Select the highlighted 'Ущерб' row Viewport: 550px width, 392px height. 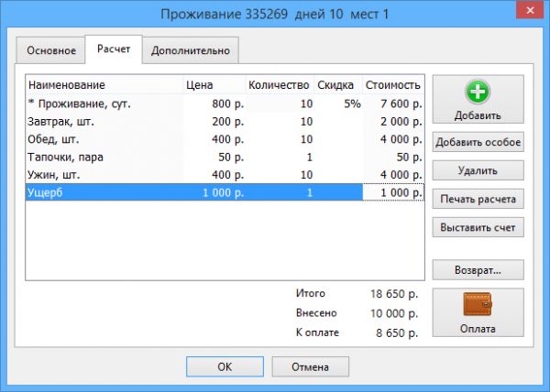click(x=225, y=192)
